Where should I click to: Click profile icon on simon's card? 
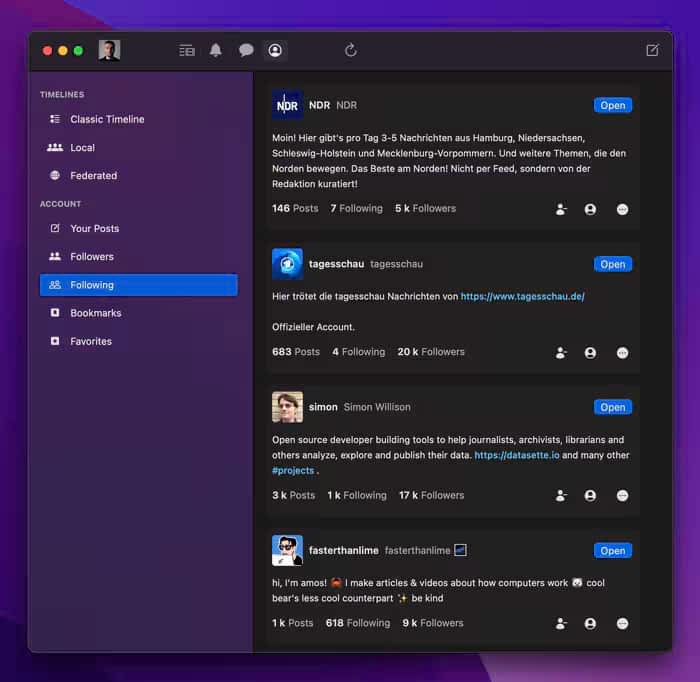coord(590,496)
